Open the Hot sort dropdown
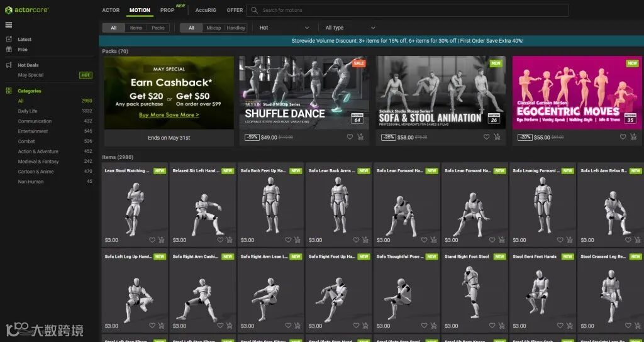This screenshot has height=342, width=644. (284, 28)
